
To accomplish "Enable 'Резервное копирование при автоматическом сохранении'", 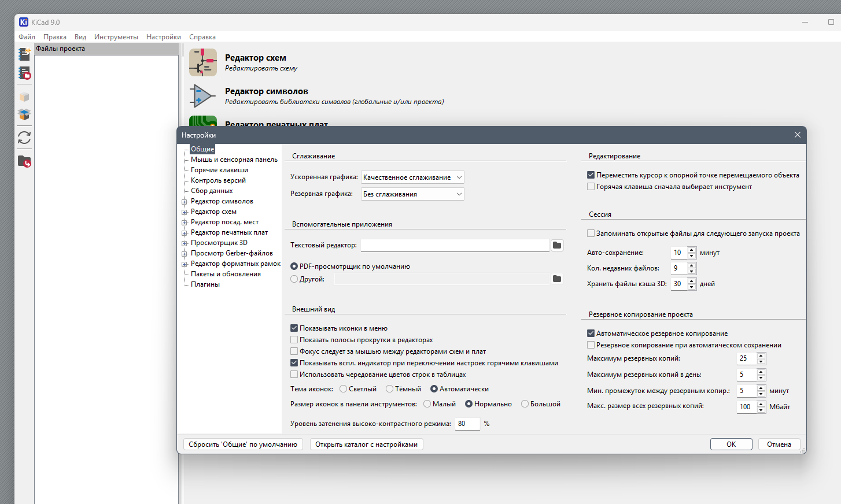I will click(x=591, y=345).
